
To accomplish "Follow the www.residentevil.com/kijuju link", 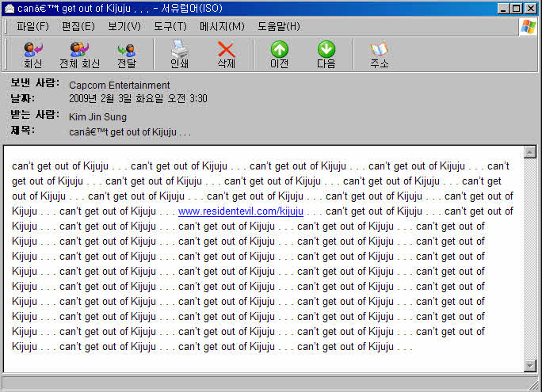I will click(x=241, y=211).
